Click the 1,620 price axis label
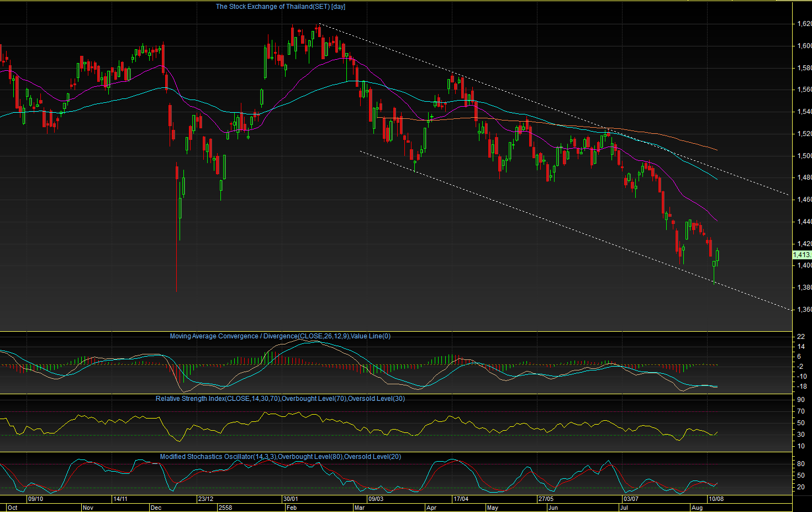This screenshot has width=812, height=512. [804, 24]
